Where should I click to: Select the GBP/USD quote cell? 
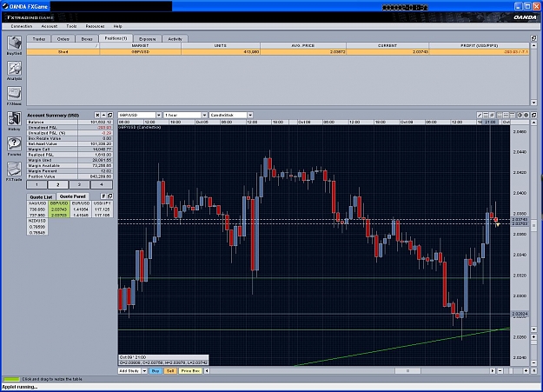click(x=59, y=209)
